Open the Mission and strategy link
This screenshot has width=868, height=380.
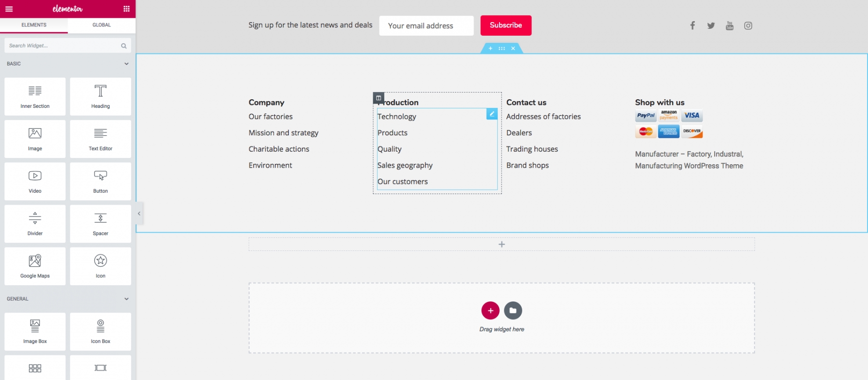[x=283, y=133]
